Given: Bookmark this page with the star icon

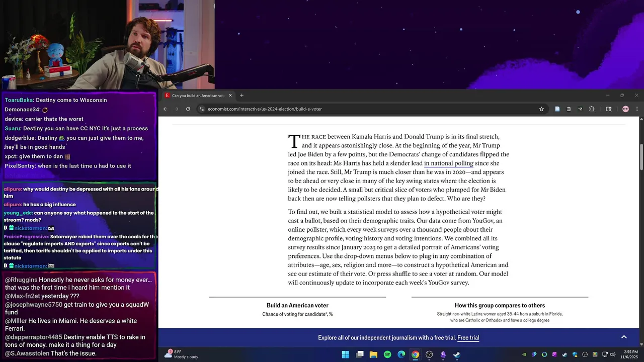Looking at the screenshot, I should pos(541,109).
